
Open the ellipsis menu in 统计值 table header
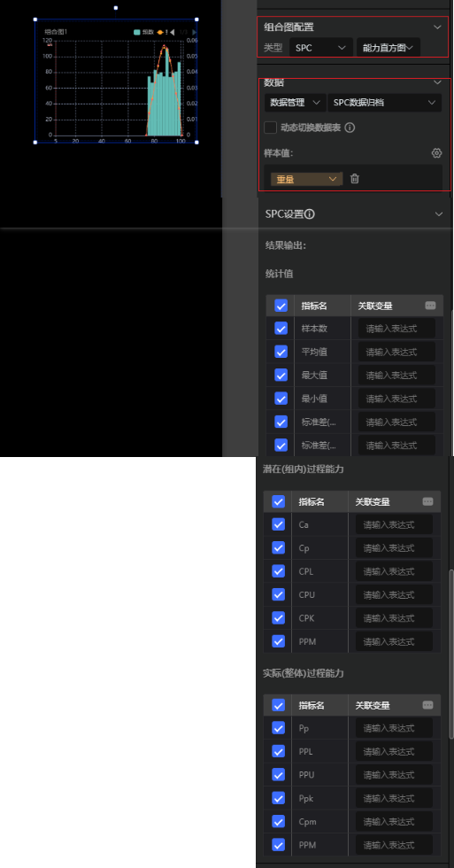[431, 306]
